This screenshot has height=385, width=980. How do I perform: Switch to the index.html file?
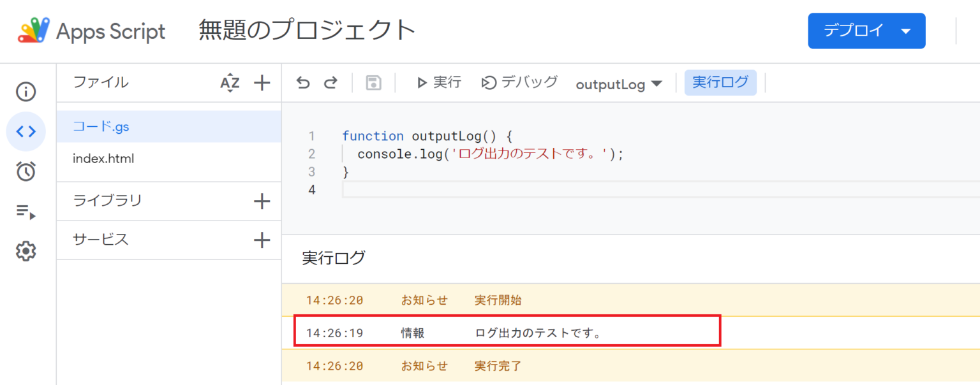pyautogui.click(x=104, y=158)
